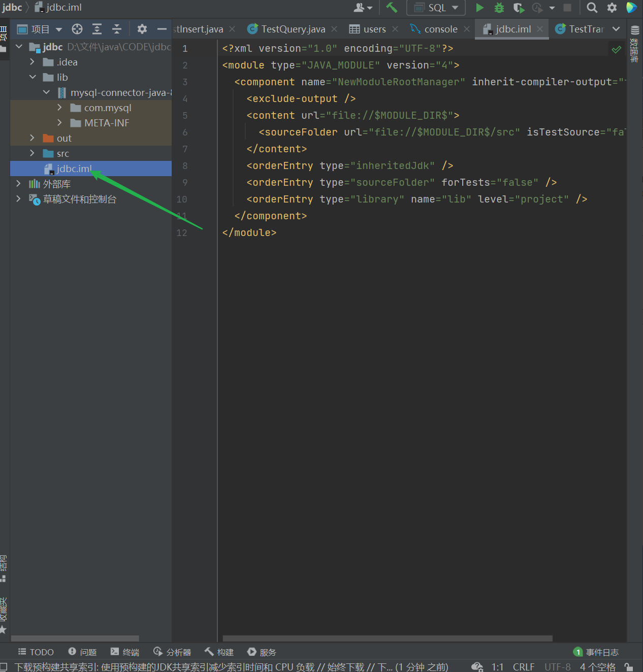Hide the project tool window
The image size is (643, 672).
pyautogui.click(x=162, y=29)
